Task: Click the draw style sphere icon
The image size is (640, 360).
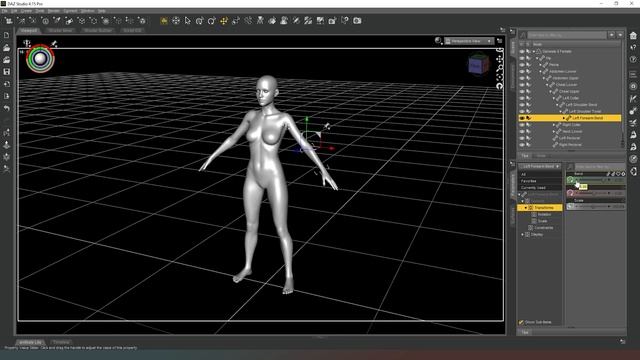Action: (438, 40)
